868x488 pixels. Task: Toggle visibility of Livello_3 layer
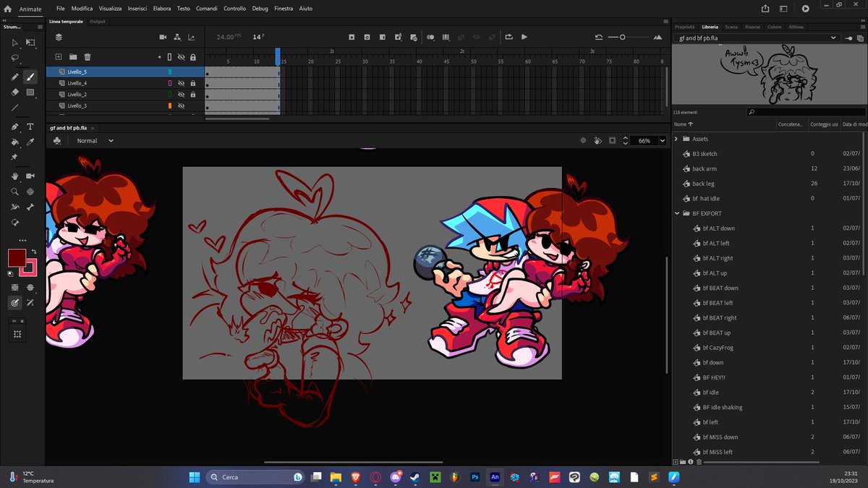click(x=182, y=106)
